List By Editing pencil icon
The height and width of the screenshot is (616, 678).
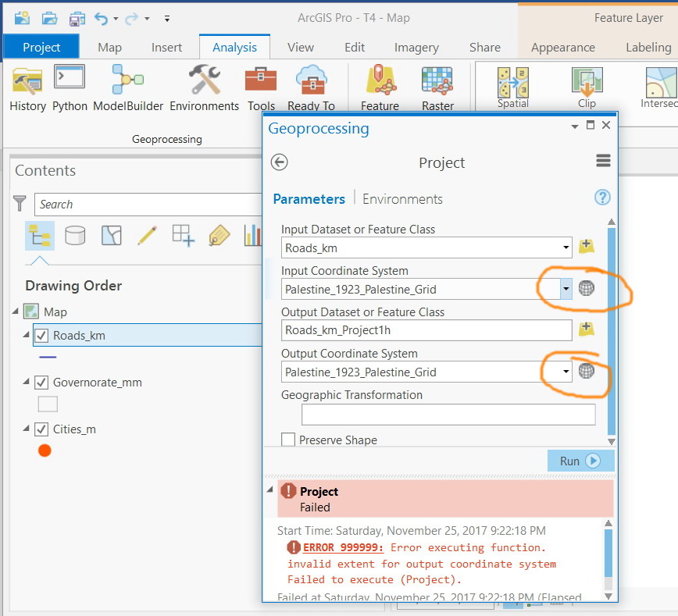pyautogui.click(x=148, y=236)
